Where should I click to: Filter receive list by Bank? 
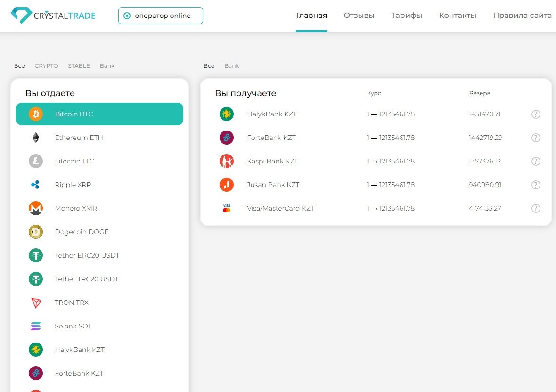coord(231,66)
